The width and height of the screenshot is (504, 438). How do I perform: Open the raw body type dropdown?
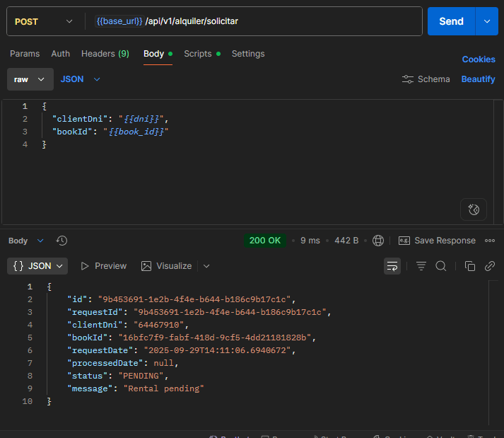(x=30, y=79)
